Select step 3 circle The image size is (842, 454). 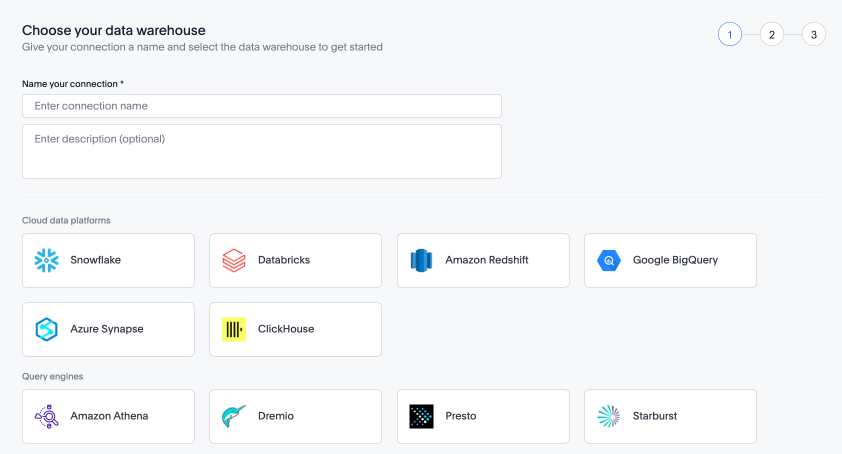pos(814,35)
